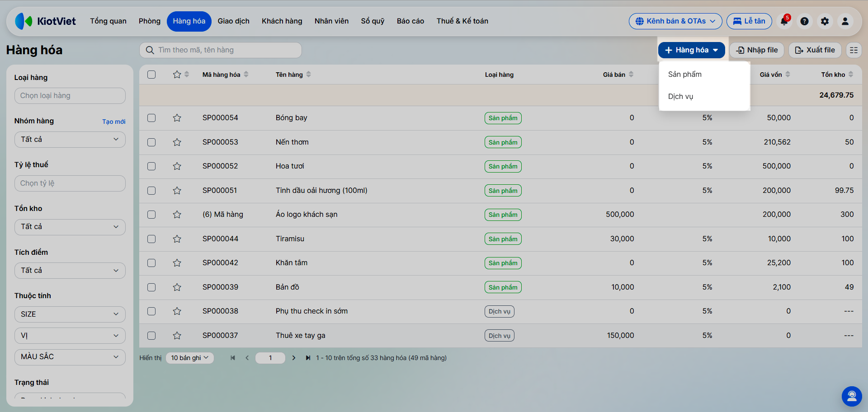
Task: Click the Chọn loại hàng field
Action: point(70,96)
